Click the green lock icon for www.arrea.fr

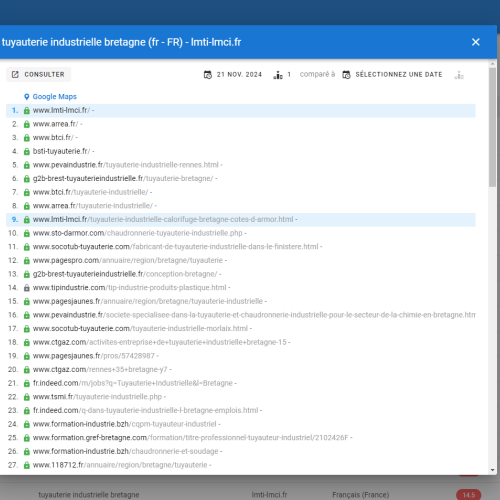pyautogui.click(x=27, y=124)
